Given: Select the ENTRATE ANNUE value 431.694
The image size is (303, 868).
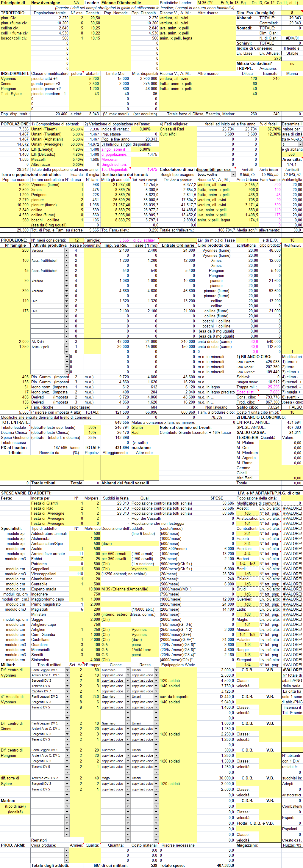Looking at the screenshot, I should tap(292, 422).
